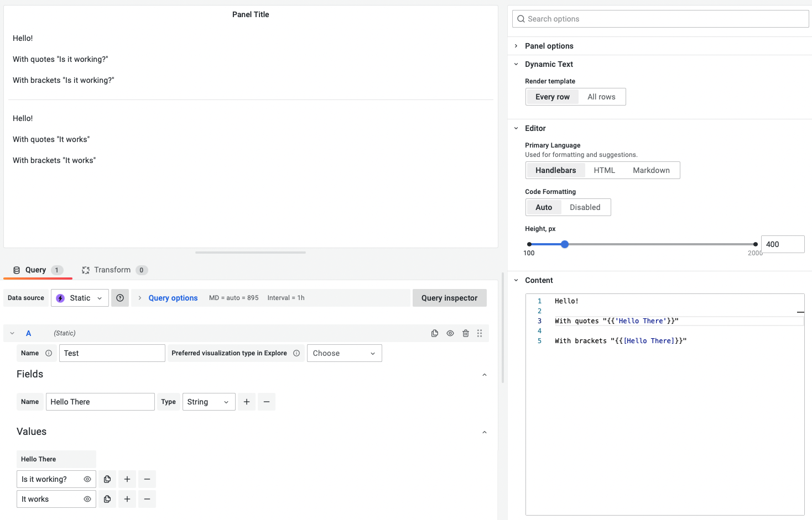Viewport: 812px width, 520px height.
Task: Duplicate query A using the copy icon
Action: (435, 333)
